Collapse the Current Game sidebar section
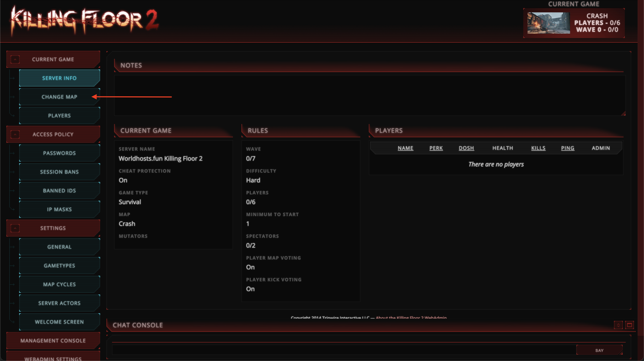644x361 pixels. pos(15,59)
